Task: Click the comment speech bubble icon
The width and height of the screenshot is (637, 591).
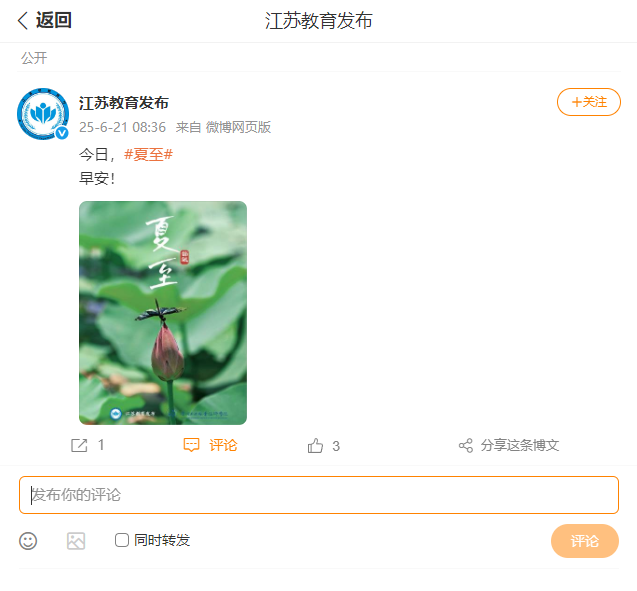Action: pos(192,445)
